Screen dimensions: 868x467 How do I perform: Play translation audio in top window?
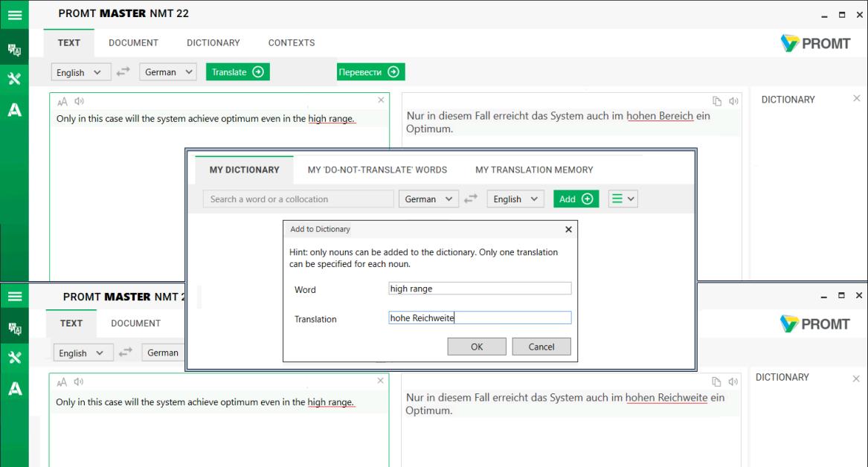click(x=733, y=100)
